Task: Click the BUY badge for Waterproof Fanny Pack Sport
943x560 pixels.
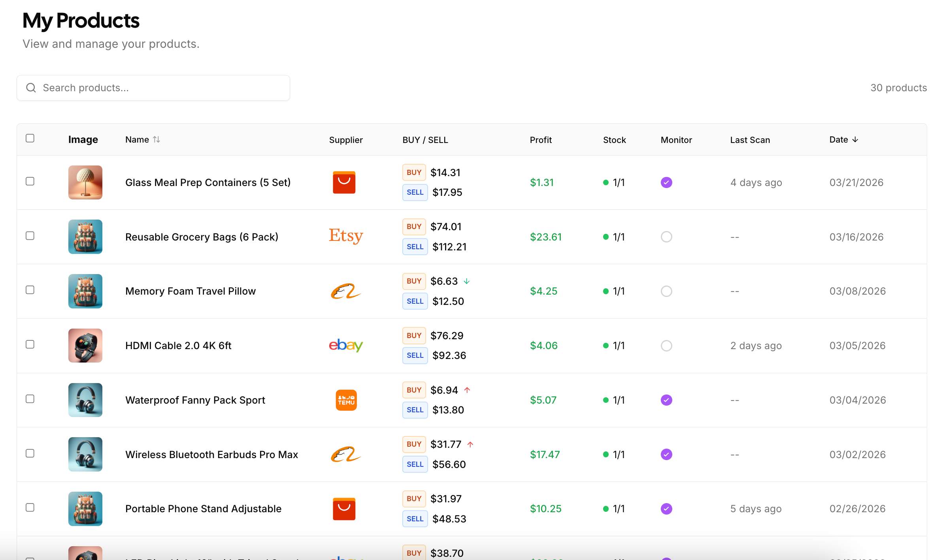Action: (413, 389)
